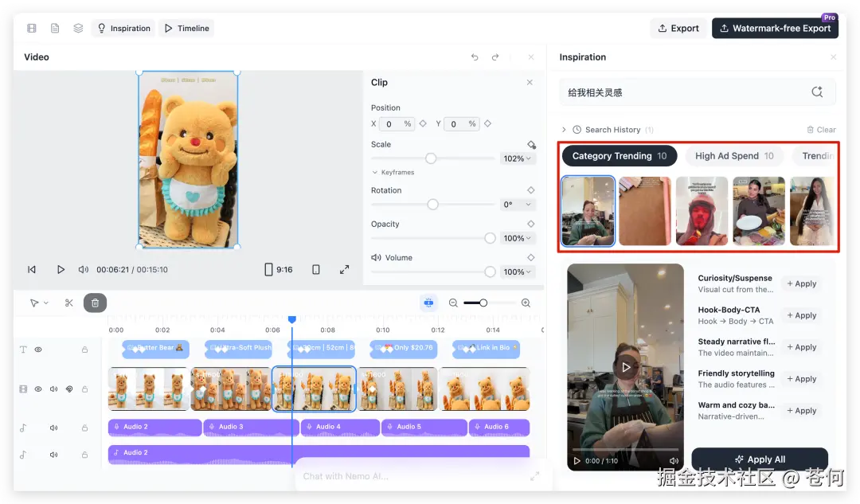Image resolution: width=860 pixels, height=504 pixels.
Task: Switch to the Inspiration tab
Action: [x=124, y=28]
